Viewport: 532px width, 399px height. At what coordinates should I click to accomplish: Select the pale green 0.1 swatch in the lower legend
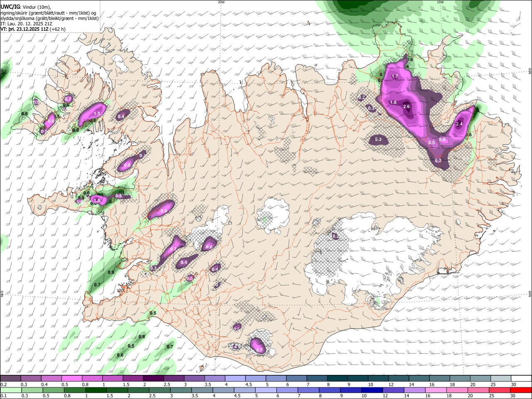coord(11,390)
